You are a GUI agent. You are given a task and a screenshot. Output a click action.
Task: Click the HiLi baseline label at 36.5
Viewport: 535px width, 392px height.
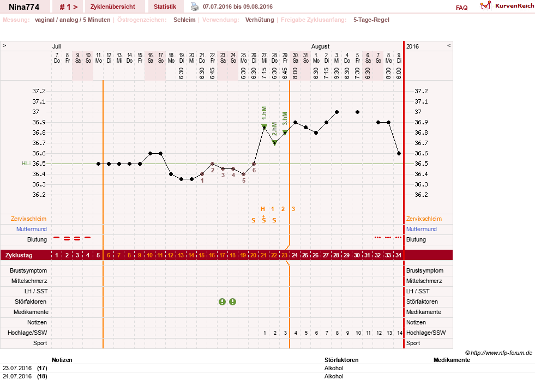point(26,164)
